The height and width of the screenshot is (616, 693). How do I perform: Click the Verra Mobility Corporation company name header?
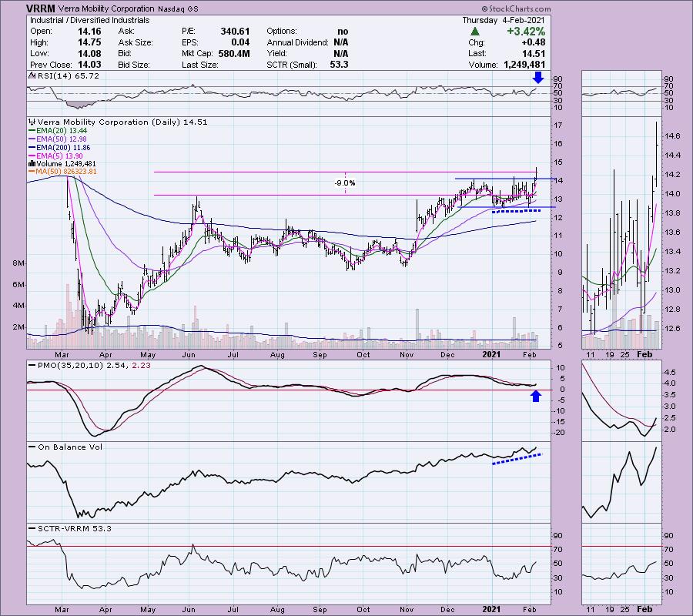click(106, 8)
